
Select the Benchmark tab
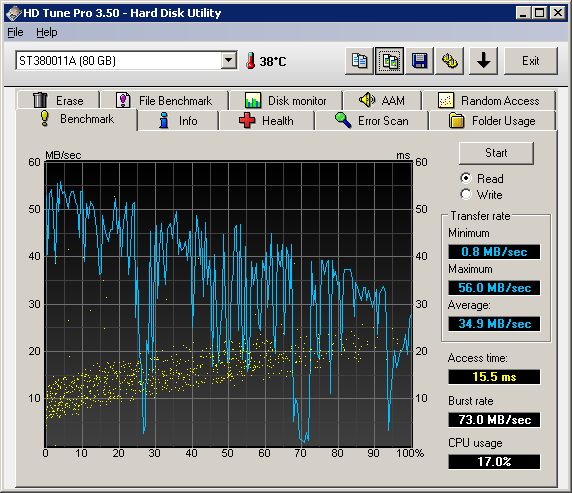point(77,119)
